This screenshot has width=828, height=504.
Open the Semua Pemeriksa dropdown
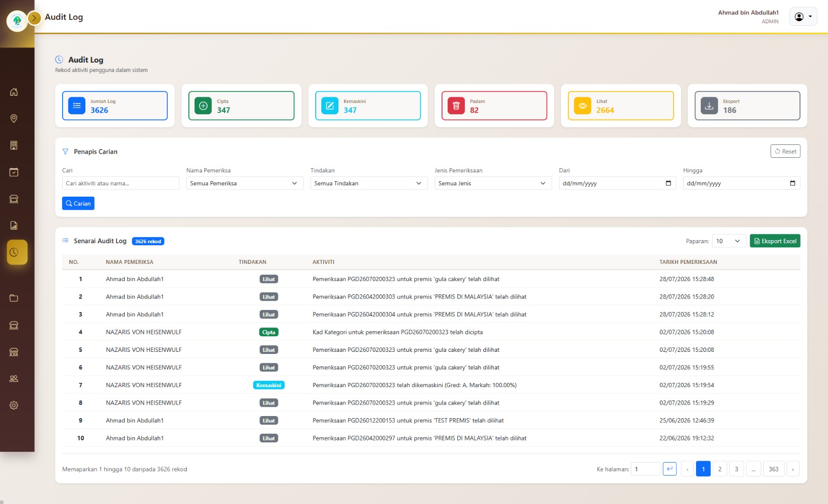[x=245, y=183]
